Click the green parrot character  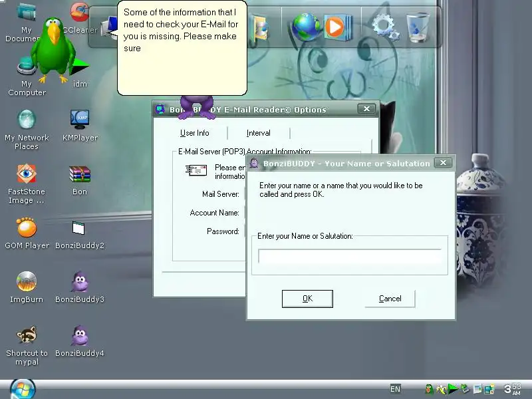pyautogui.click(x=53, y=51)
